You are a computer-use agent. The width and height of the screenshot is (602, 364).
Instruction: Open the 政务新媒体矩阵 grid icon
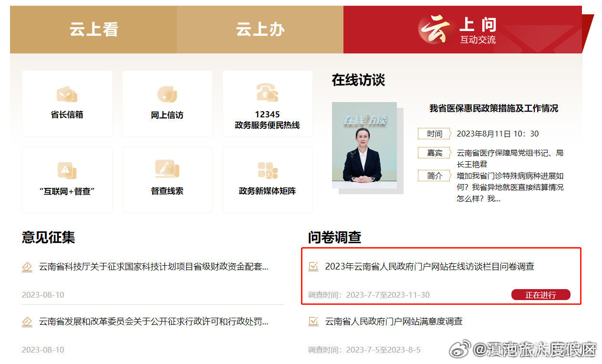click(x=267, y=170)
